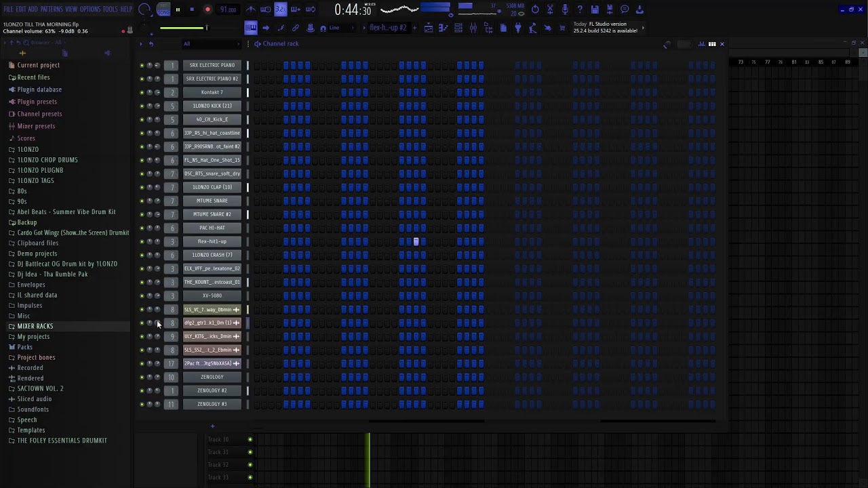Select the 1LONZO CLAP (10) channel button
Screen dimensions: 868x488
pos(212,187)
